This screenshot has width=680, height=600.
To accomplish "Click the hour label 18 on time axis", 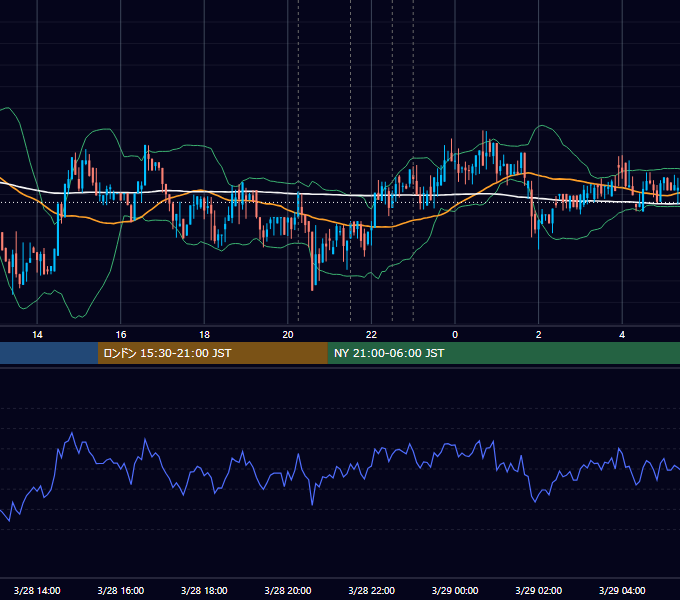I will point(204,335).
